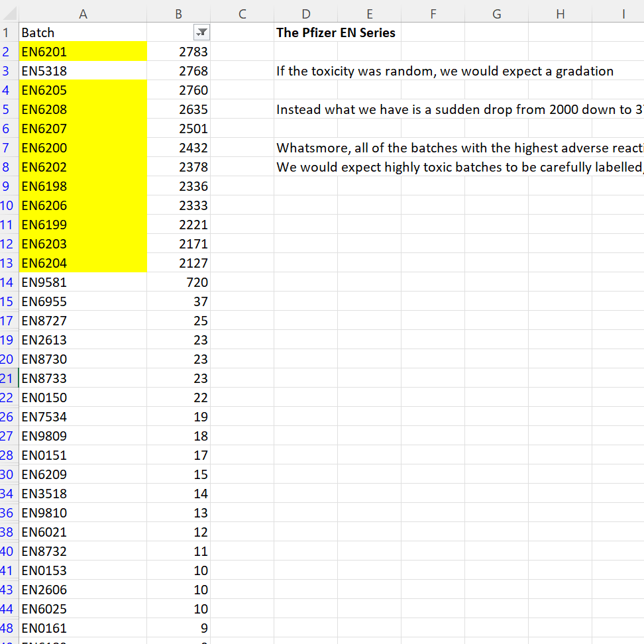Select the entire column A header

(x=83, y=13)
